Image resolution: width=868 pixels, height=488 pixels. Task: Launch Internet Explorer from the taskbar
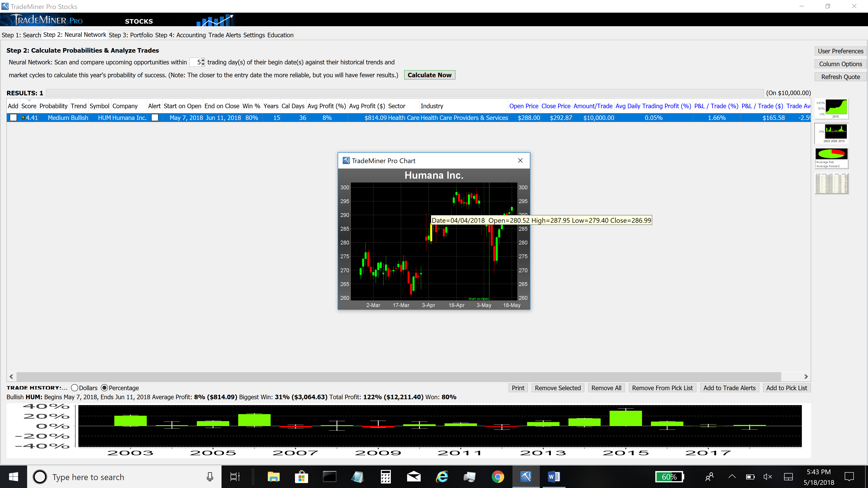pyautogui.click(x=442, y=477)
